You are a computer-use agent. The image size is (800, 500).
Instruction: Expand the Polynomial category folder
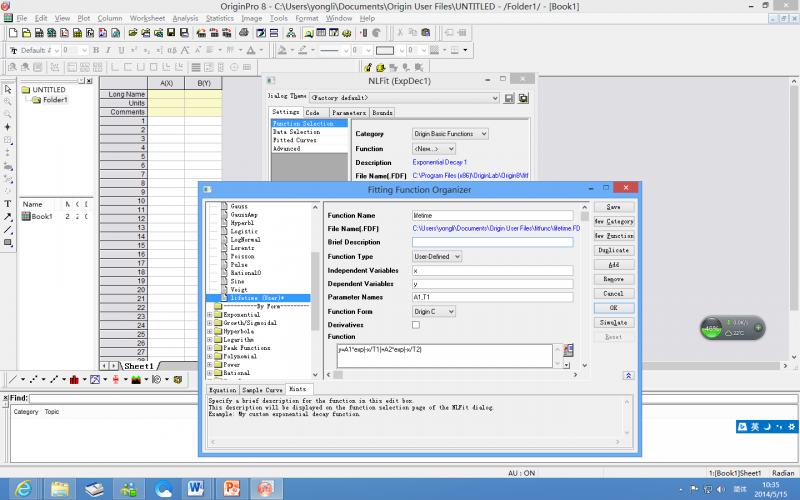point(210,355)
